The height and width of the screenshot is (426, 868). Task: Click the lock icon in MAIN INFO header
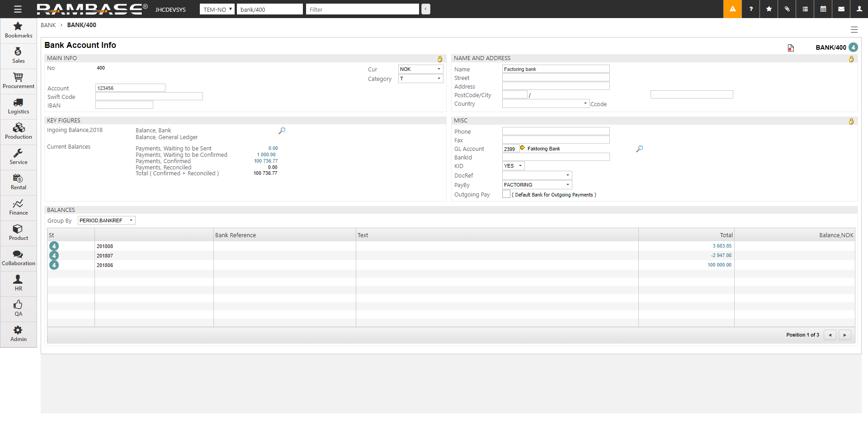tap(440, 59)
